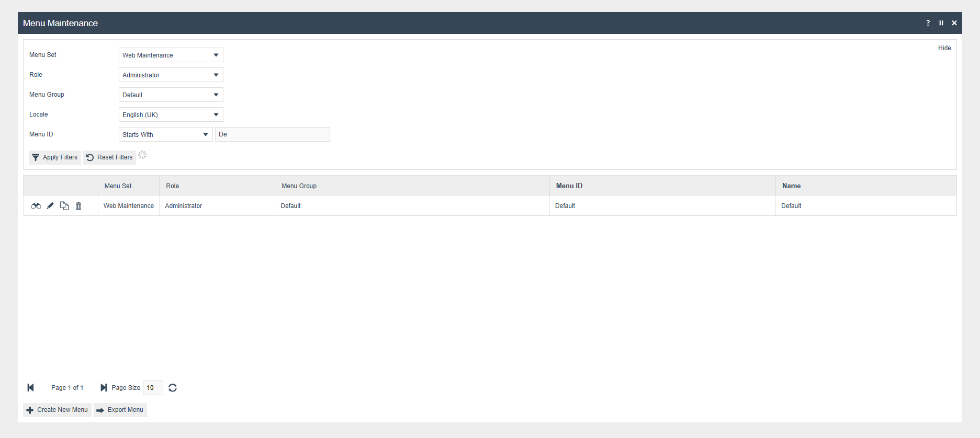Click the Default cell under Menu ID
This screenshot has height=438, width=980.
point(662,206)
